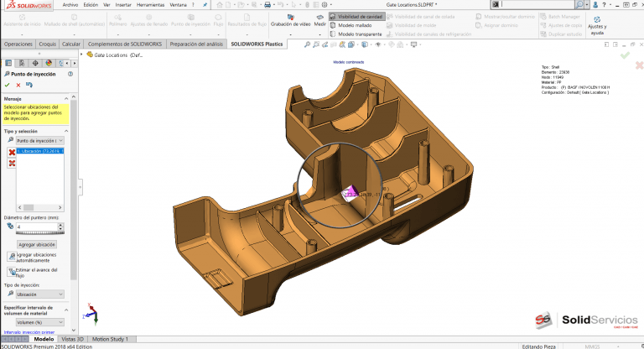The image size is (644, 349).
Task: Toggle Visibilidad de cavidad
Action: [359, 16]
